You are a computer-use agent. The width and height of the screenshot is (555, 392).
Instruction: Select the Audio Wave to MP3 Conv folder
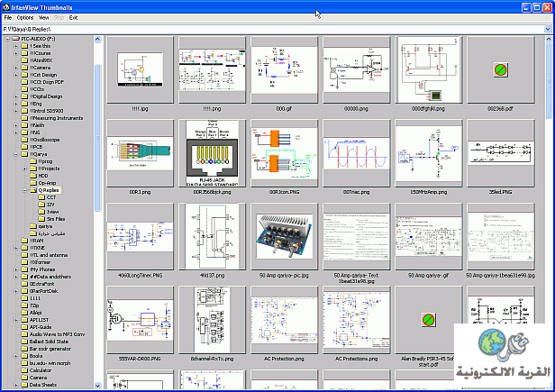pyautogui.click(x=57, y=334)
